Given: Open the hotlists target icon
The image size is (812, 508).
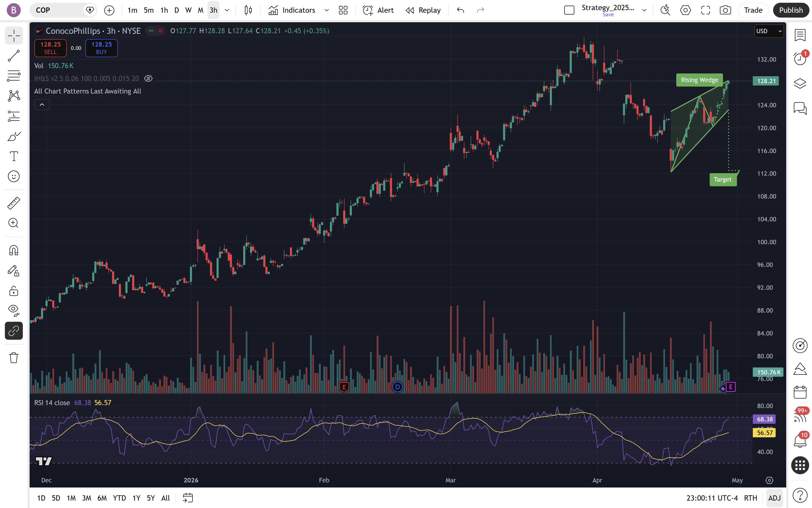Looking at the screenshot, I should (x=800, y=345).
